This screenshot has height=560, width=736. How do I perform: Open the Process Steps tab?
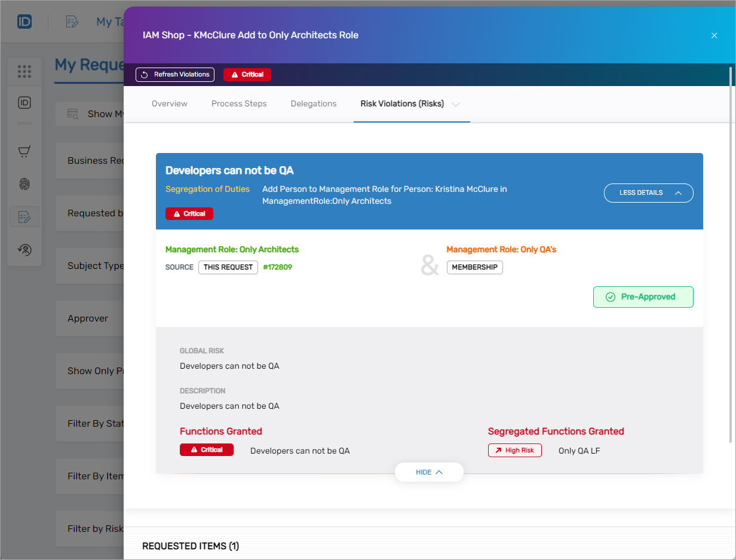pos(239,104)
